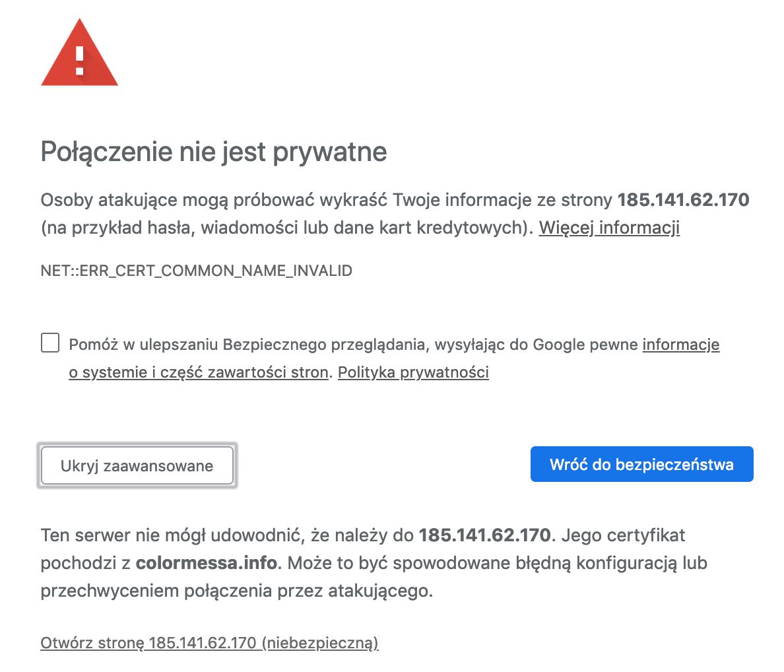Viewport: 784px width, 672px height.
Task: Open the Więcej informacji link
Action: coord(608,228)
